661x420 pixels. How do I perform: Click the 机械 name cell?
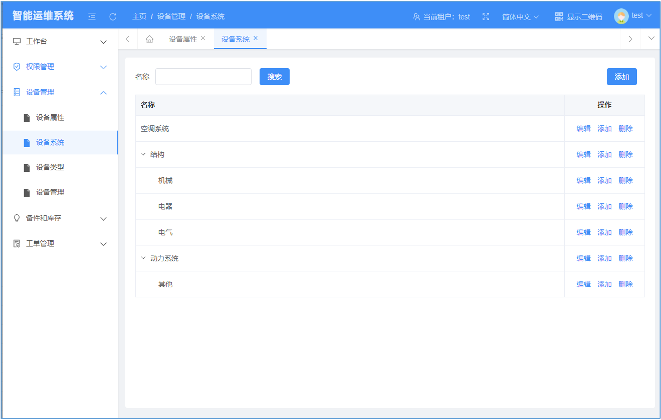click(350, 180)
